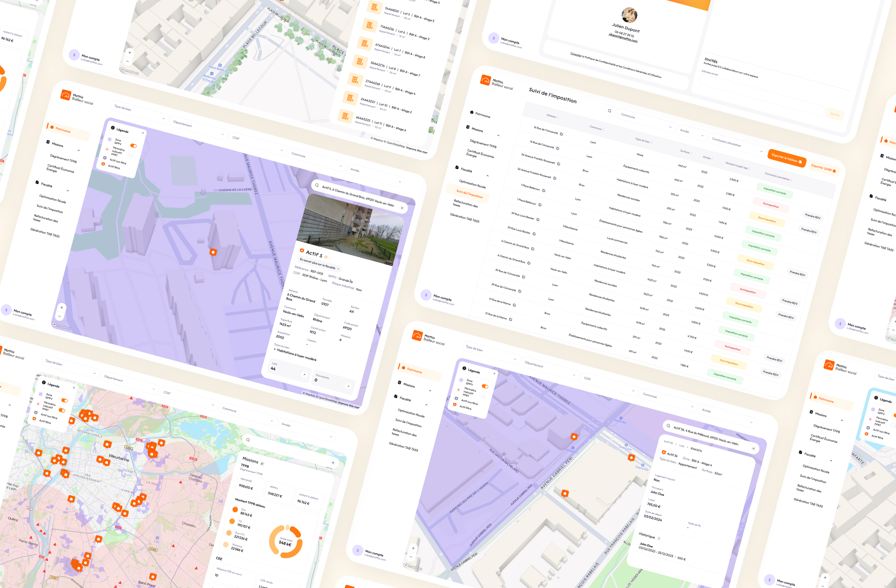Click the info icon beside Légende in Actif 5 window
Image resolution: width=896 pixels, height=588 pixels.
coord(113,128)
